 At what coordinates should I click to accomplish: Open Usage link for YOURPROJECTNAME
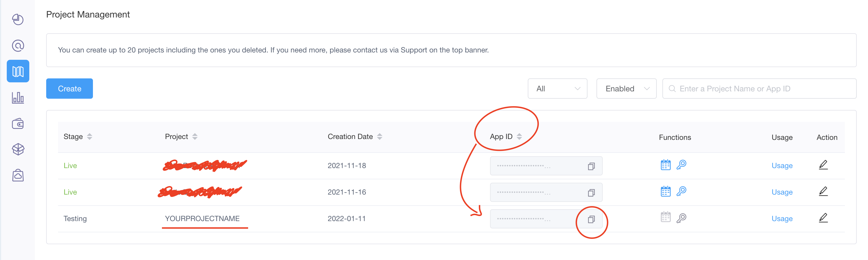[x=782, y=219]
